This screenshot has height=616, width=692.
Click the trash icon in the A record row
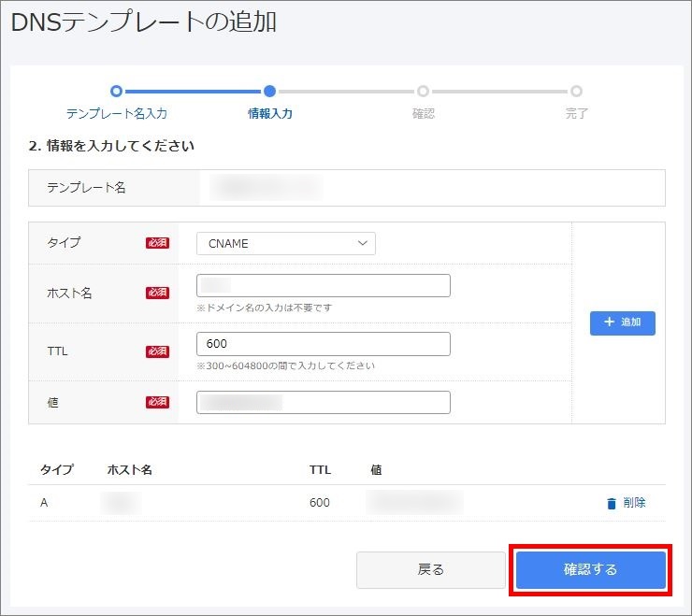pyautogui.click(x=612, y=503)
